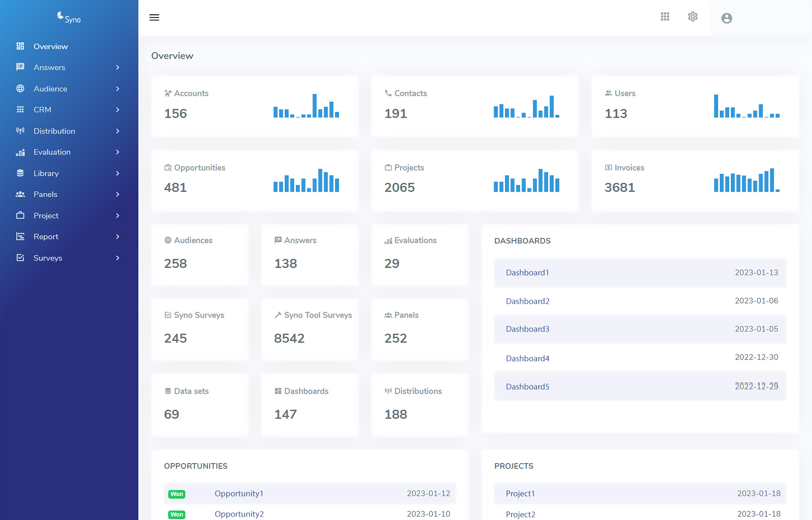Click the Library database icon in sidebar
Screen dimensions: 812x520
pos(20,173)
